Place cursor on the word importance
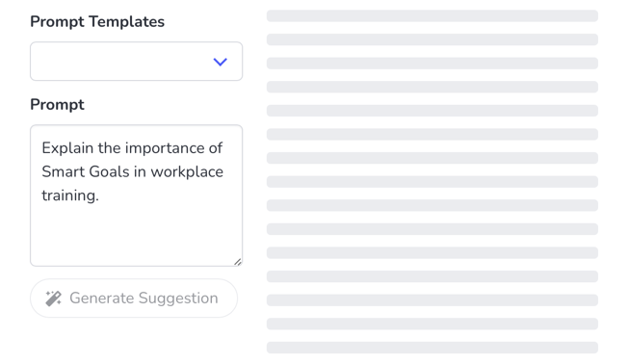Image resolution: width=628 pixels, height=364 pixels. 165,148
